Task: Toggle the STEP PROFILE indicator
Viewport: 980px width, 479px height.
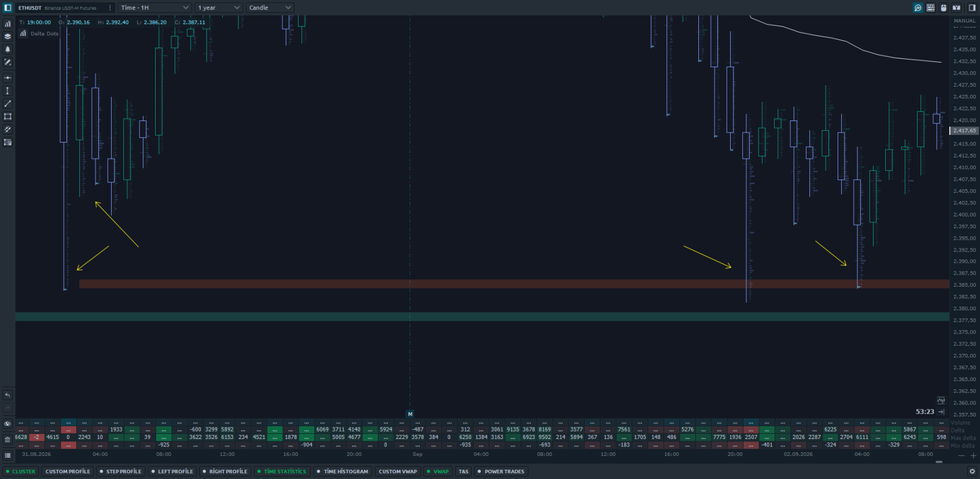Action: (x=120, y=472)
